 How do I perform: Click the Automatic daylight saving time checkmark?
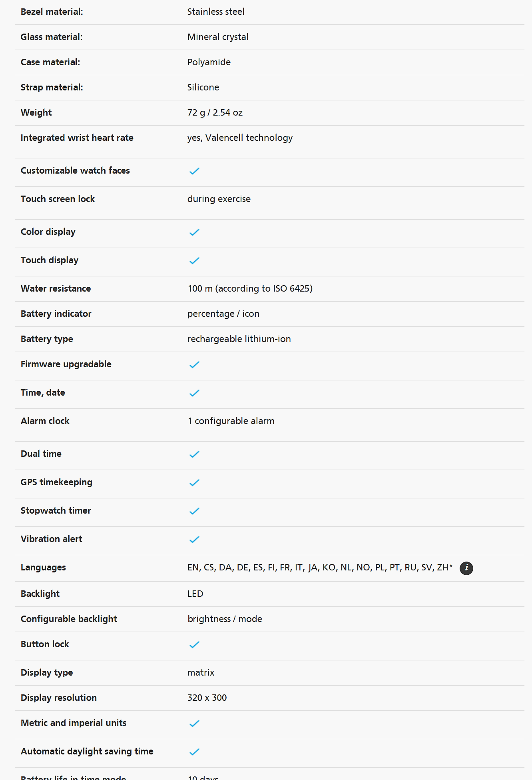click(x=194, y=752)
